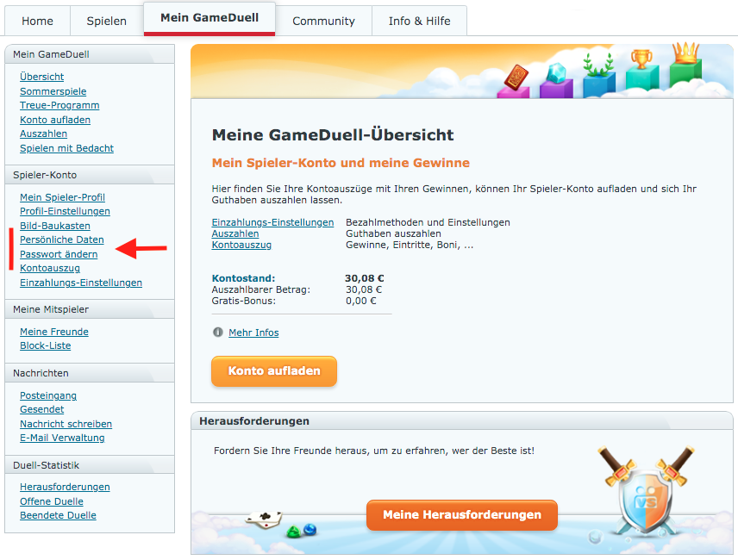Click the Duell-Statistik section header
Viewport: 738px width, 560px height.
pos(90,465)
